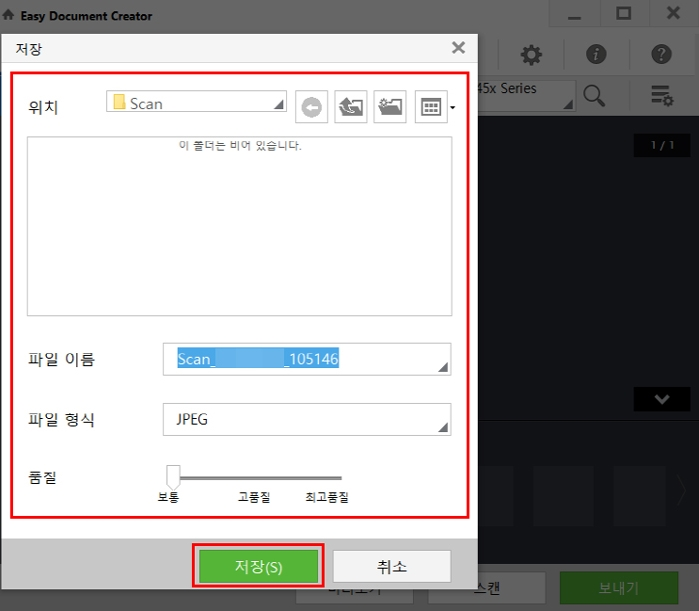Viewport: 699px width, 611px height.
Task: Click the 스캔 scan button in main window
Action: (x=487, y=588)
